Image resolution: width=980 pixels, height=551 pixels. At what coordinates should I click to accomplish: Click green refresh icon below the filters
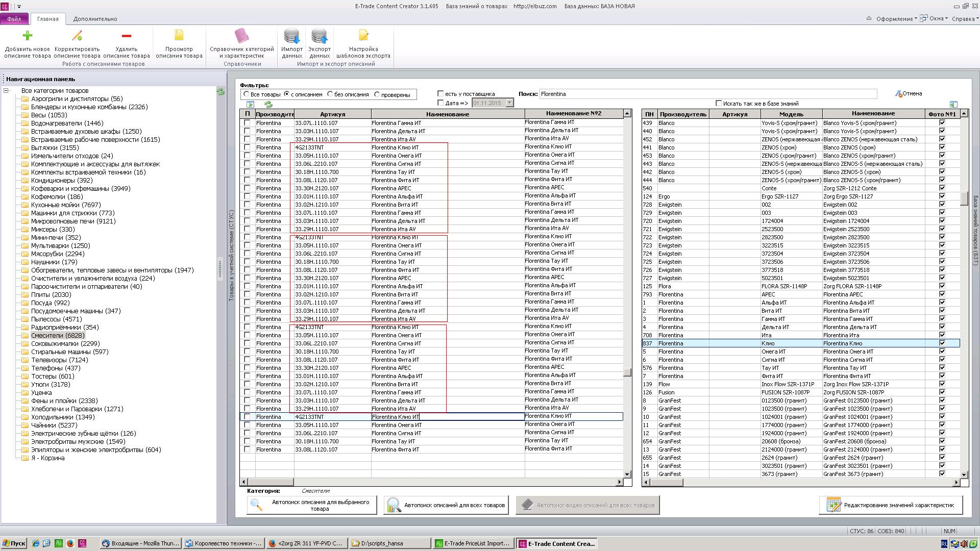(268, 104)
